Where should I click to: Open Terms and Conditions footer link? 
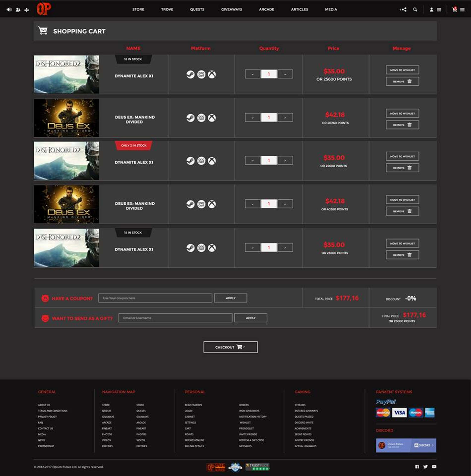click(53, 411)
